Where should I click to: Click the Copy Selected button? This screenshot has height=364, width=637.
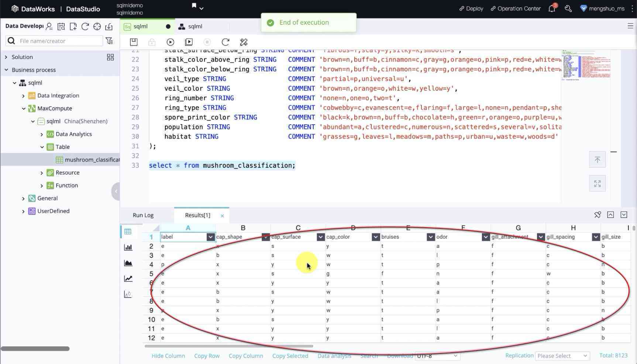[x=290, y=356]
